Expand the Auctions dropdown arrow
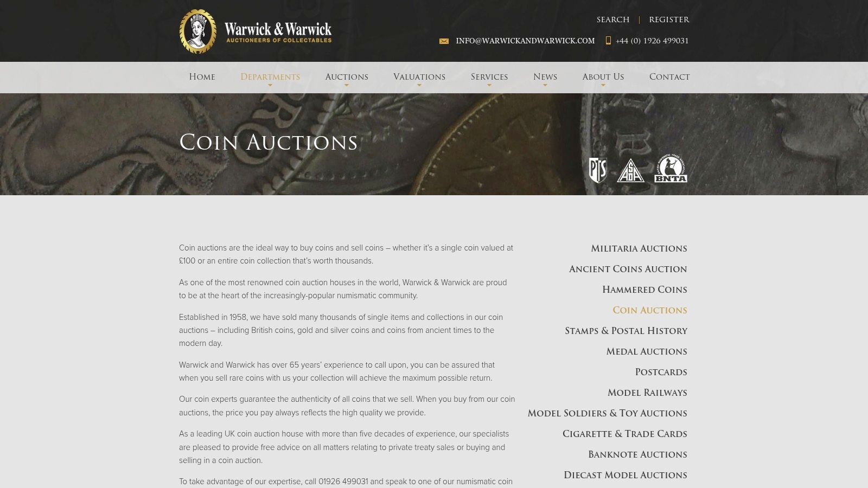The height and width of the screenshot is (488, 868). click(x=347, y=86)
